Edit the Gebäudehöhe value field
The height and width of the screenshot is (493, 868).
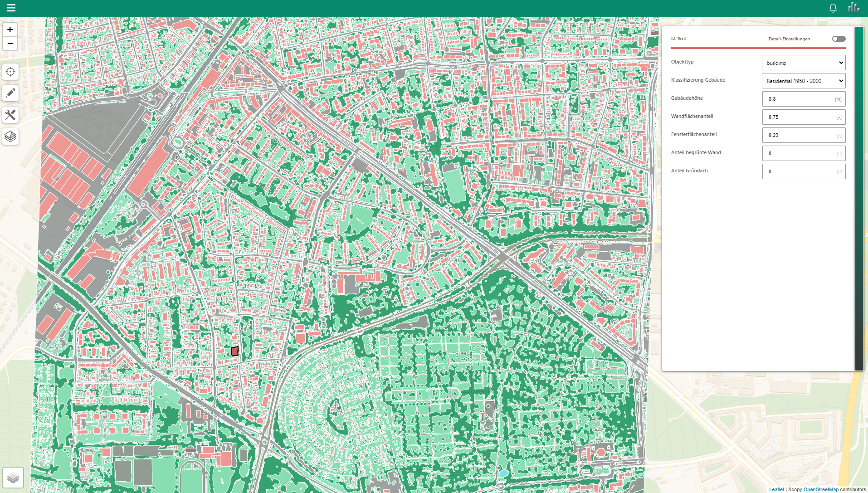point(804,99)
